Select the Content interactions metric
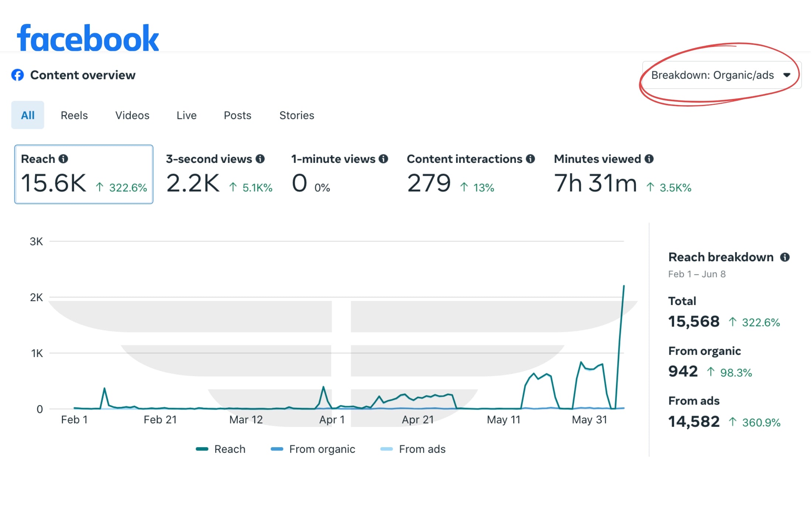The height and width of the screenshot is (517, 812). click(471, 174)
